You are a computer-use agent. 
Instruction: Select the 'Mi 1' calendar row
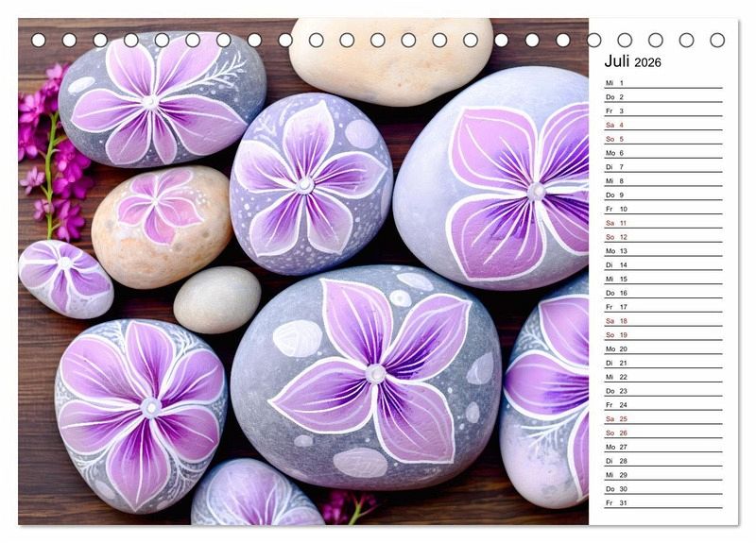663,83
